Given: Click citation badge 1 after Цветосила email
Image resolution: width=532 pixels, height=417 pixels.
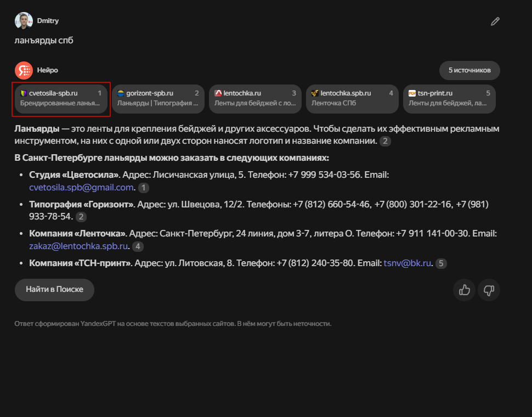Looking at the screenshot, I should click(x=144, y=188).
